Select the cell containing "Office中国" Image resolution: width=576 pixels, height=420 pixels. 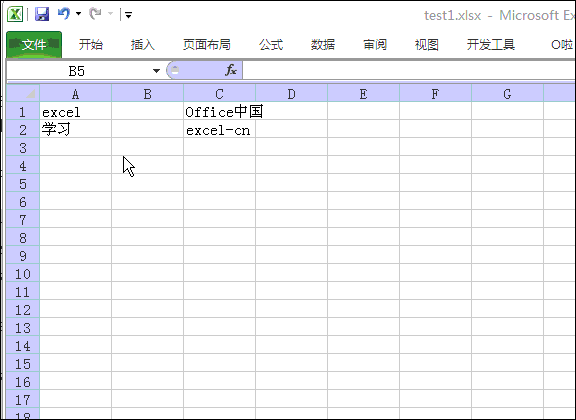[219, 112]
